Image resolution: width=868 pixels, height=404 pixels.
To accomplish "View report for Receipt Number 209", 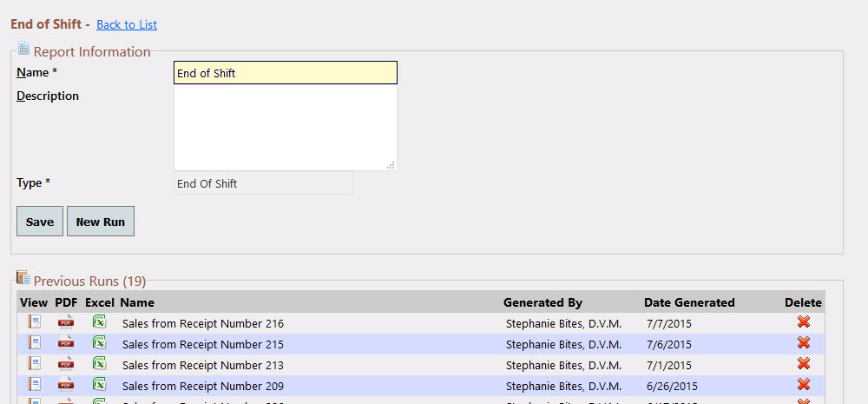I will click(35, 385).
